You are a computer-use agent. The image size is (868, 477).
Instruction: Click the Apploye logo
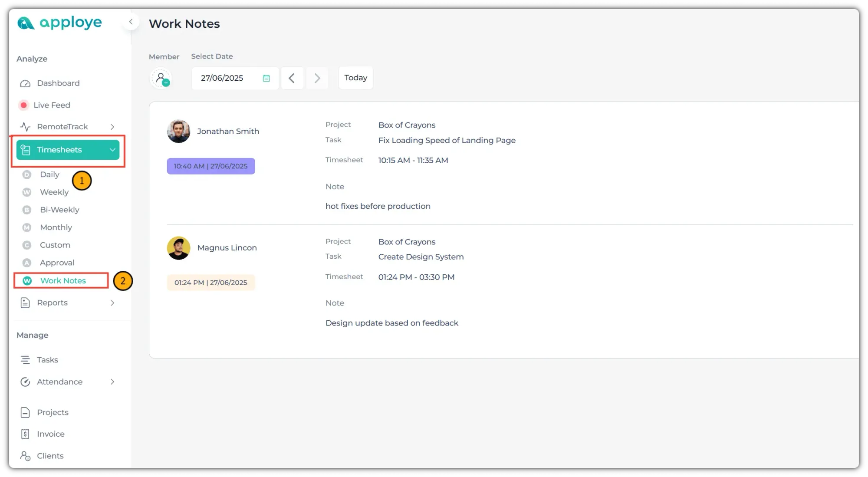tap(59, 23)
